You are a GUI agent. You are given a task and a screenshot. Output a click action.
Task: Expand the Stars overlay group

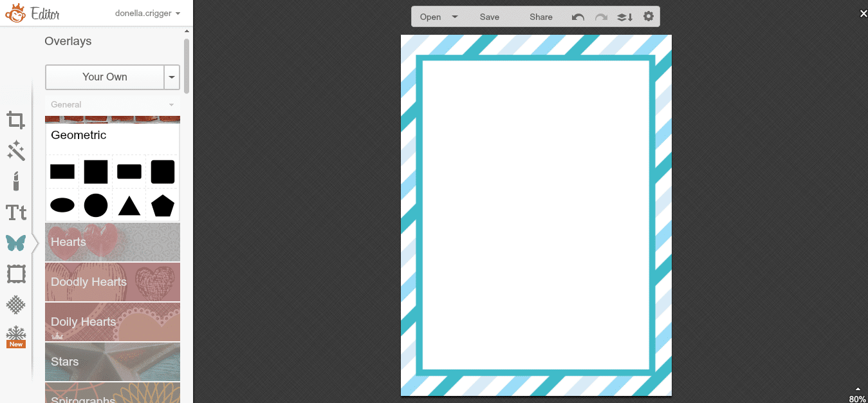[x=113, y=362]
